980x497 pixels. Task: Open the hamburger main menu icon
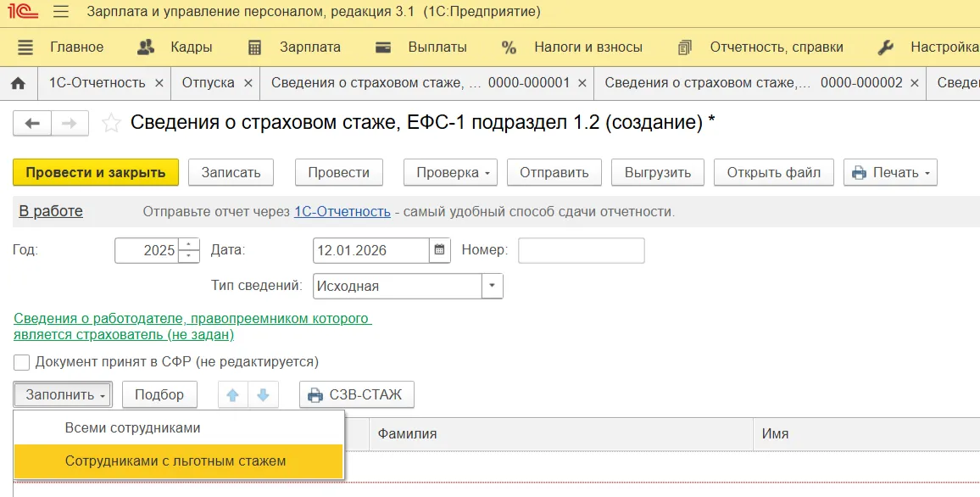[60, 12]
